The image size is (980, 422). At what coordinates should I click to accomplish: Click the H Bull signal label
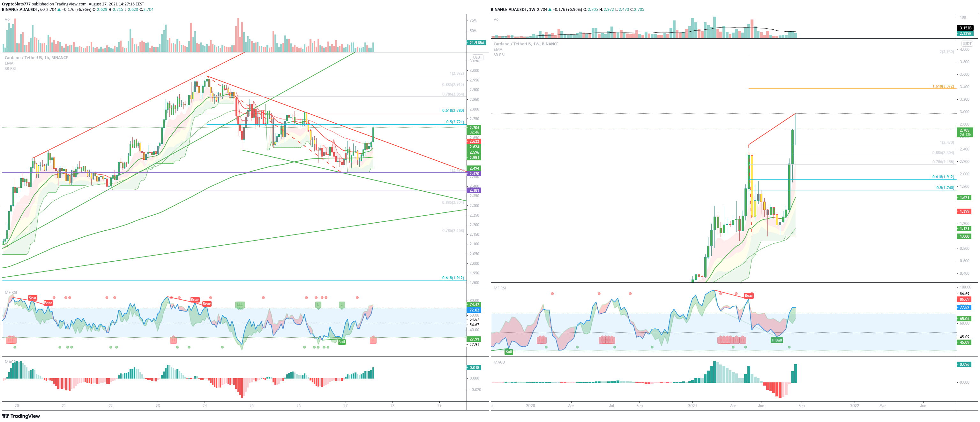coord(777,340)
